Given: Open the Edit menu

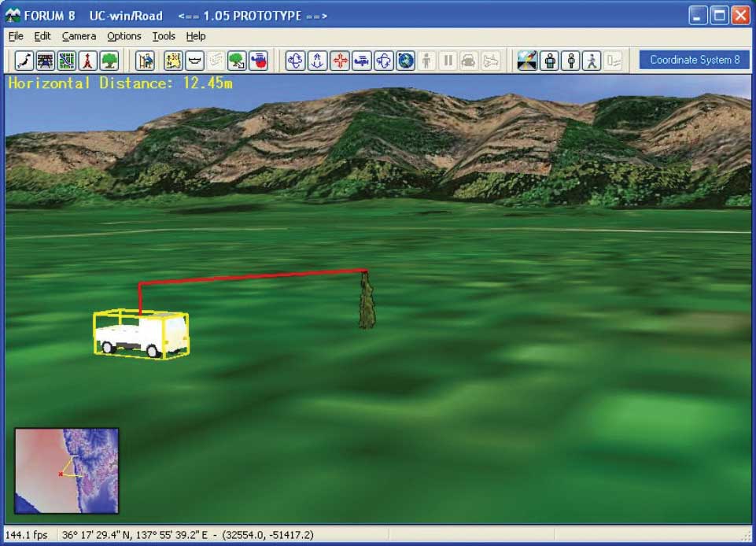Looking at the screenshot, I should coord(42,36).
